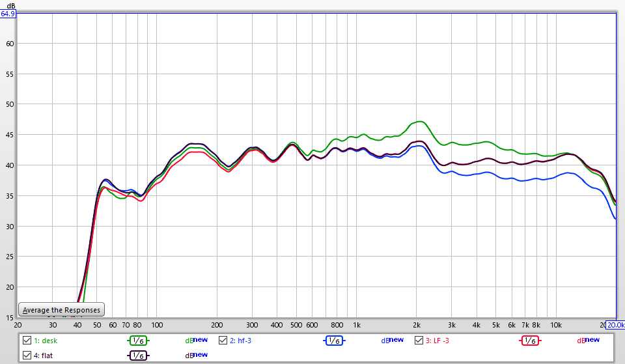Select the '4: flat' legend label
Screen dimensions: 625x364
[42, 355]
